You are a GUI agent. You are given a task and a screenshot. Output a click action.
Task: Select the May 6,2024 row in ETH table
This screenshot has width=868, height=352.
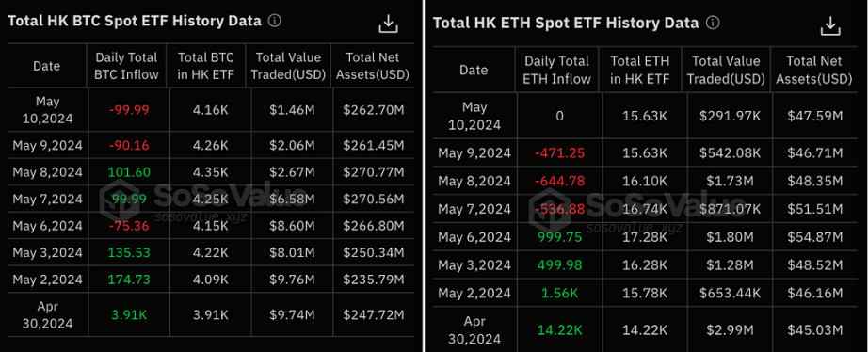click(643, 237)
